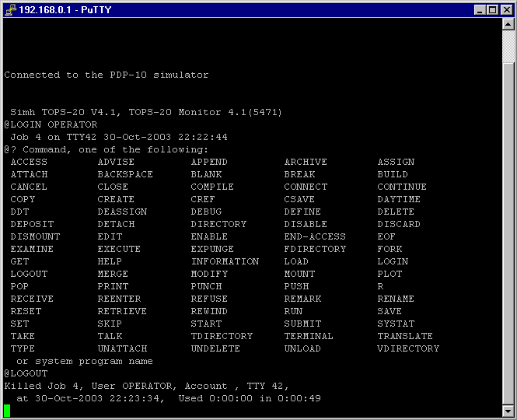Screen dimensions: 517x420
Task: Click the single-letter R command
Action: point(380,286)
